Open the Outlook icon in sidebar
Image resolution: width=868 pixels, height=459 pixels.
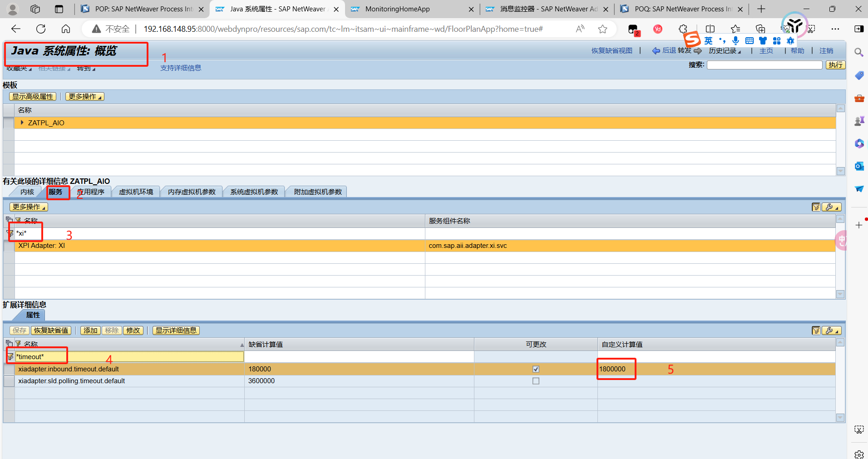[x=859, y=166]
